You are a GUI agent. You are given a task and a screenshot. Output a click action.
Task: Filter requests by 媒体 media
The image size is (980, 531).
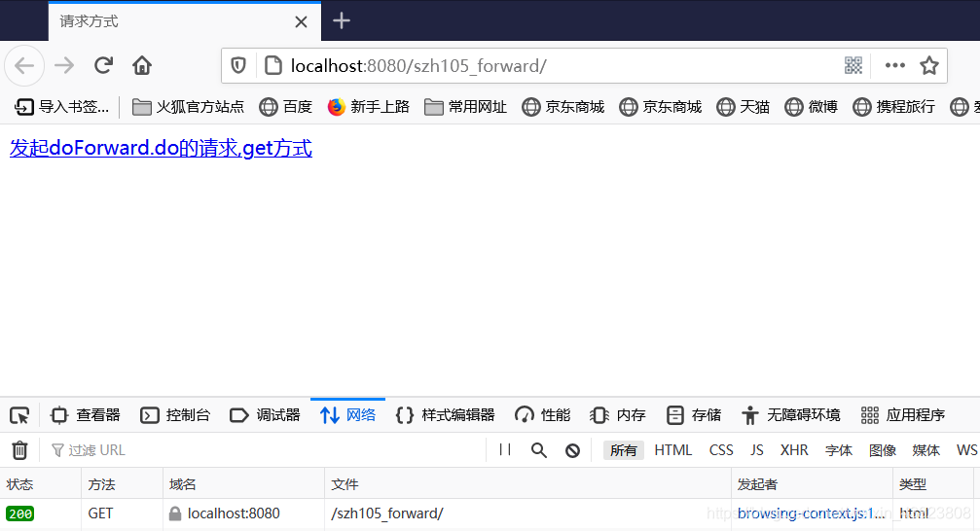coord(926,450)
